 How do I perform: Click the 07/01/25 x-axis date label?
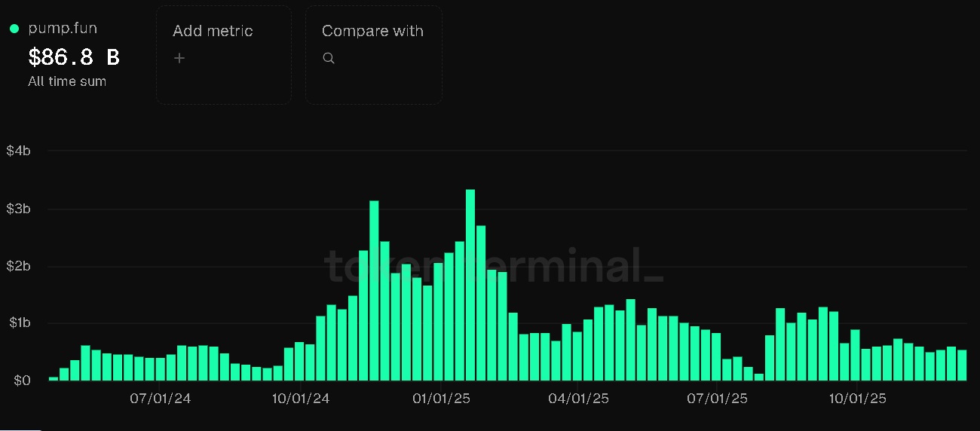point(717,398)
